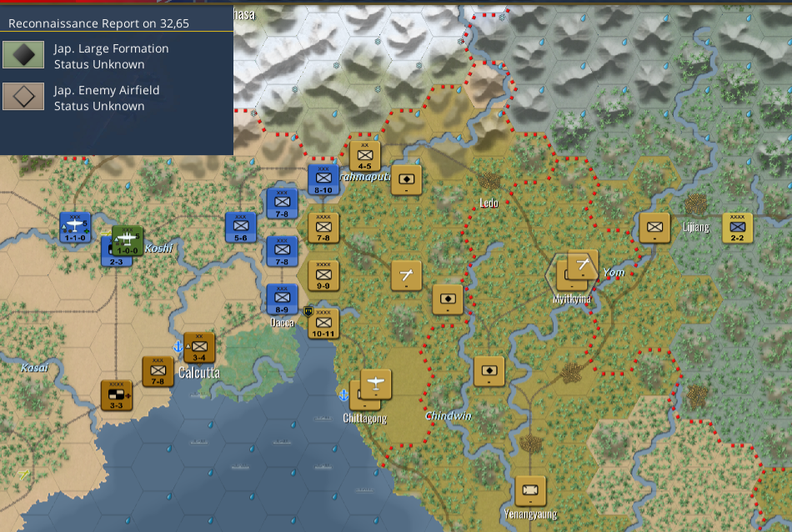
Task: Select the yellow 10-11 army near Dacca
Action: [323, 324]
